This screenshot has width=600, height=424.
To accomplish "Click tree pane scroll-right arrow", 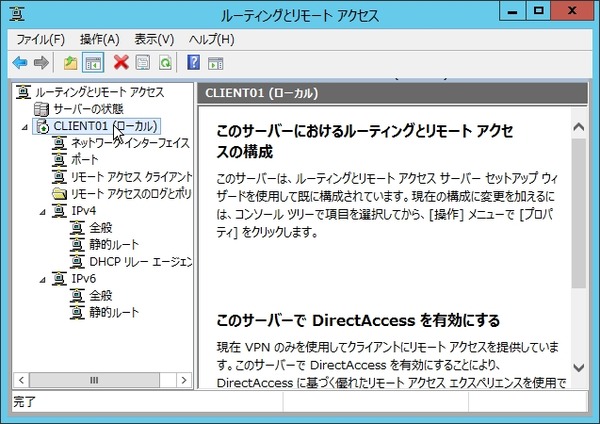I will tap(184, 380).
